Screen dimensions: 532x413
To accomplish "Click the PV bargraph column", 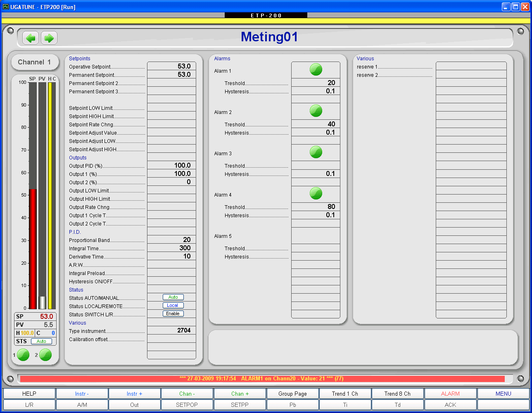I will pos(42,196).
